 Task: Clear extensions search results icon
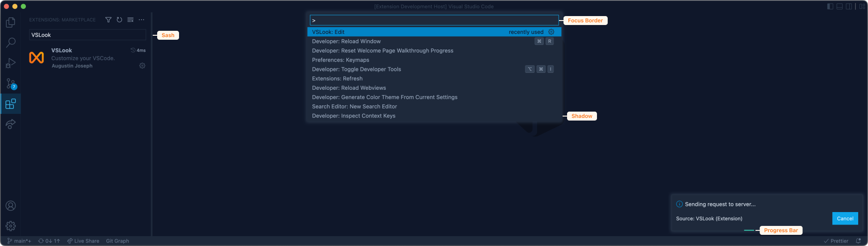130,20
